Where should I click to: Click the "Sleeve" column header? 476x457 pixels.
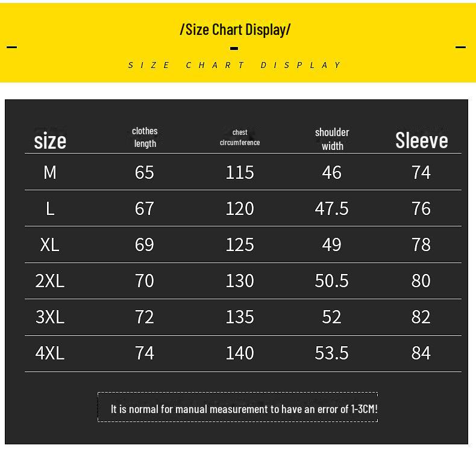[422, 140]
